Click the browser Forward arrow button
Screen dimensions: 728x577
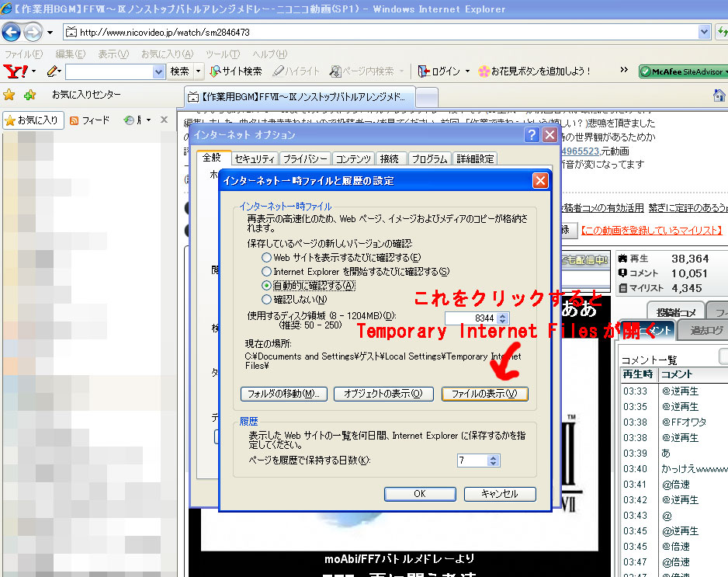[33, 32]
